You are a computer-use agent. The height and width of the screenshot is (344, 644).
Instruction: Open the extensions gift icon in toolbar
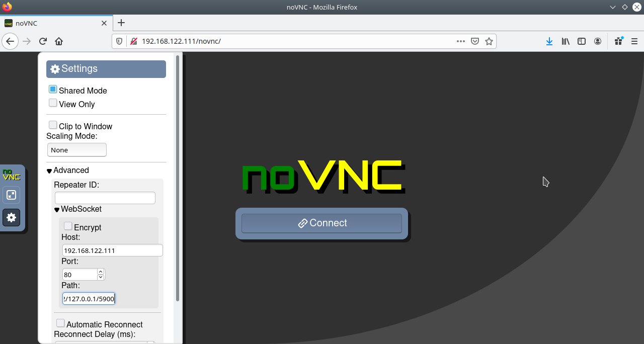tap(619, 41)
